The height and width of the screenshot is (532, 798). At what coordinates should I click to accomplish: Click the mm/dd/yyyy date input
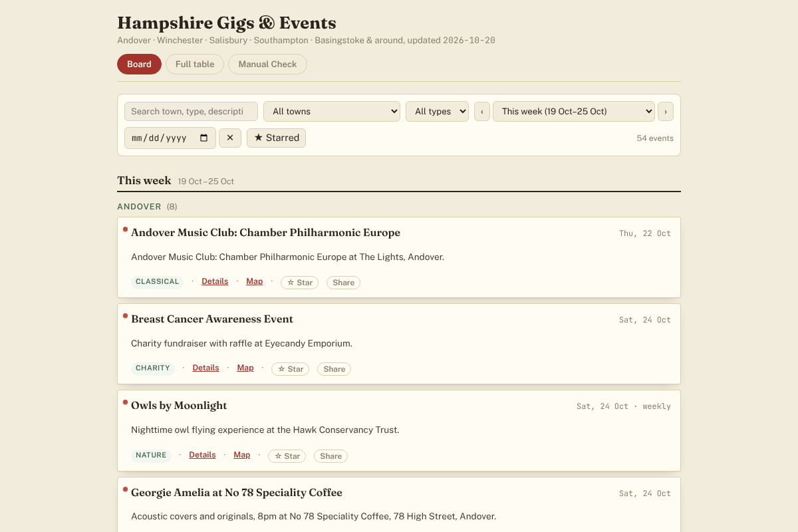pos(170,138)
